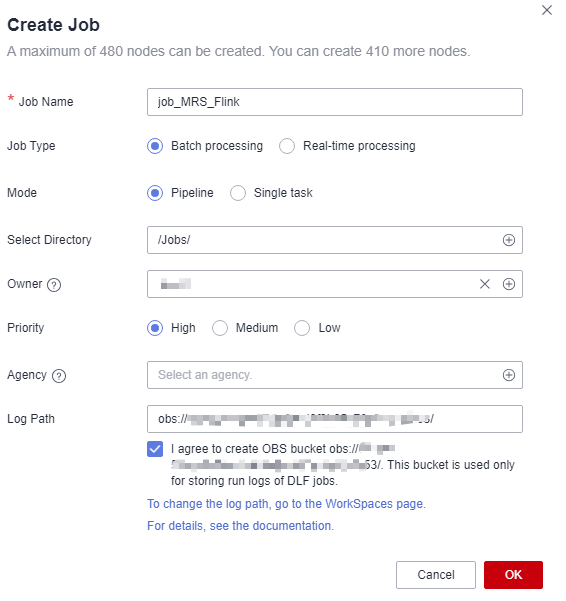Image resolution: width=566 pixels, height=601 pixels.
Task: Click the Job Name input field
Action: click(x=335, y=102)
